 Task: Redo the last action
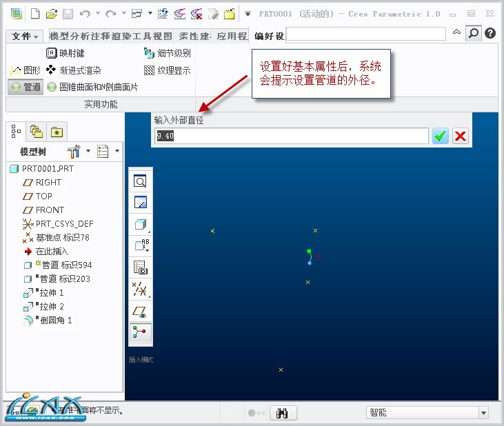[111, 14]
